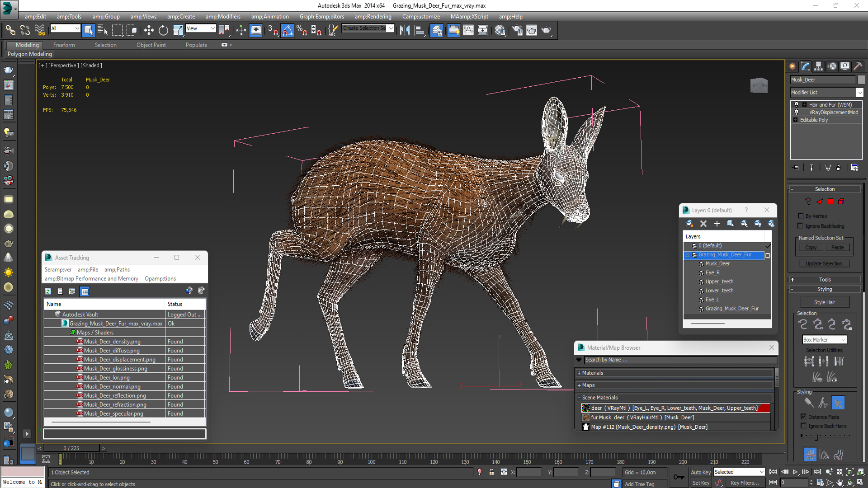
Task: Open Display command panel tab
Action: click(845, 66)
